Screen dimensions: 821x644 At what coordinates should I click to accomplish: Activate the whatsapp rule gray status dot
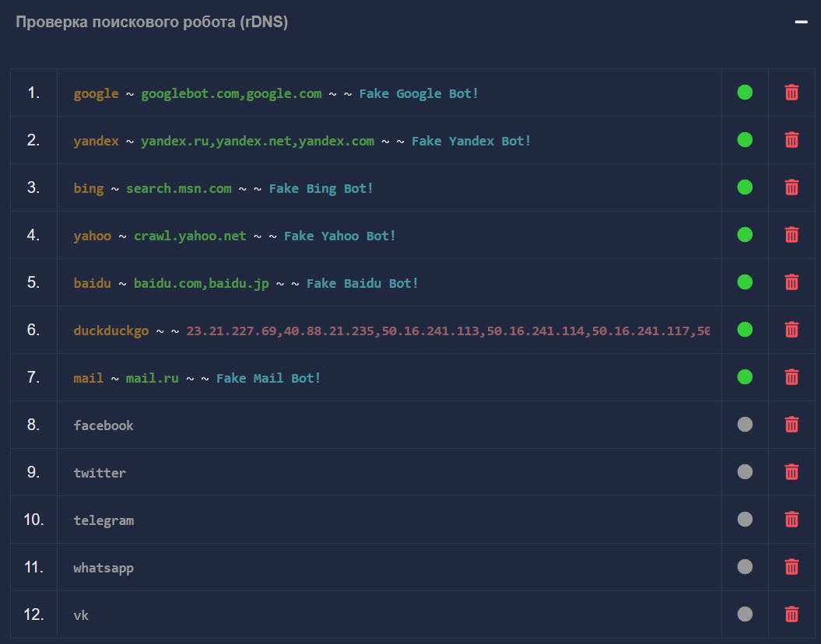pos(745,567)
